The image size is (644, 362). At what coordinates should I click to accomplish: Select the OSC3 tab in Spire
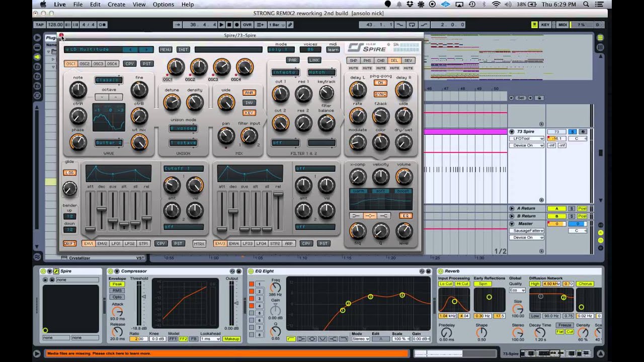(98, 64)
